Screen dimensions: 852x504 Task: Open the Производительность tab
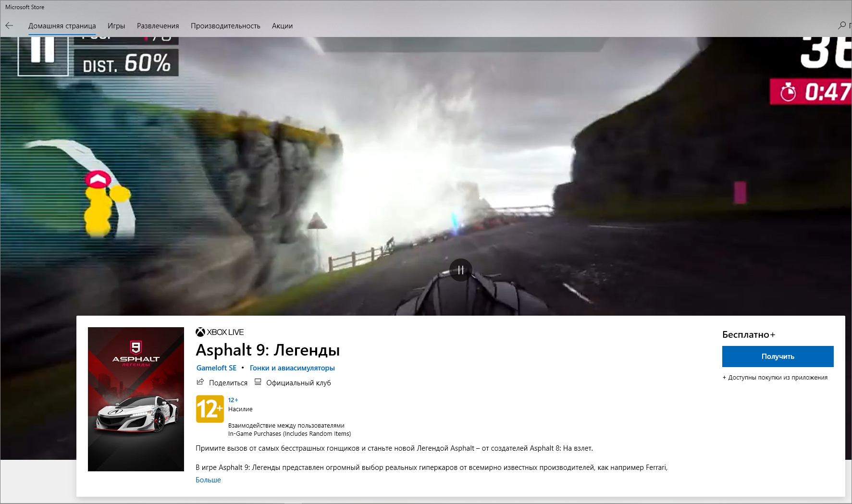tap(225, 26)
